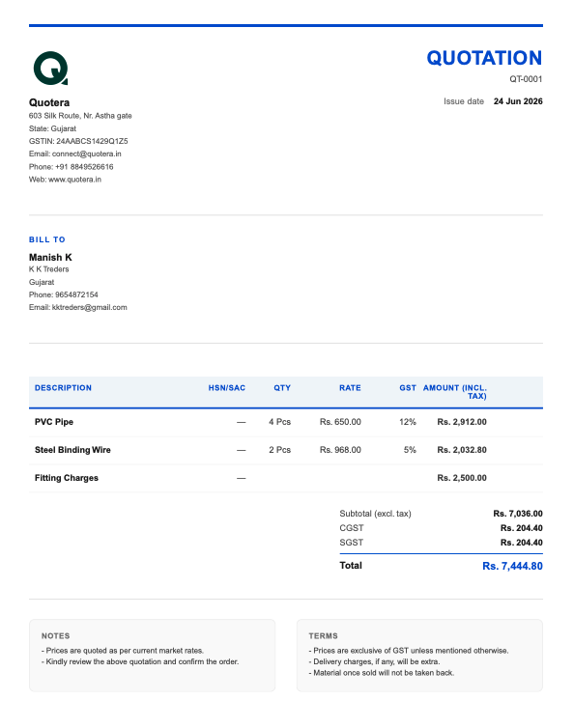The image size is (574, 728).
Task: Click the TERMS box
Action: coord(419,656)
